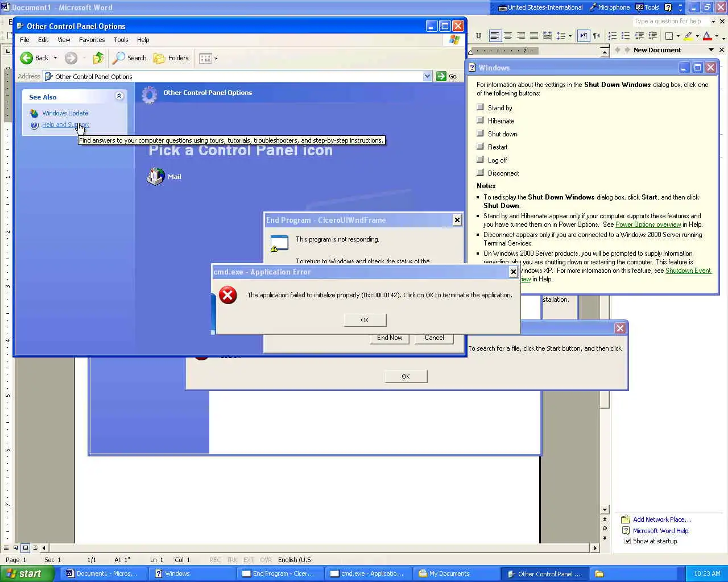Click Increase Indent in Word toolbar
728x582 pixels.
(652, 36)
